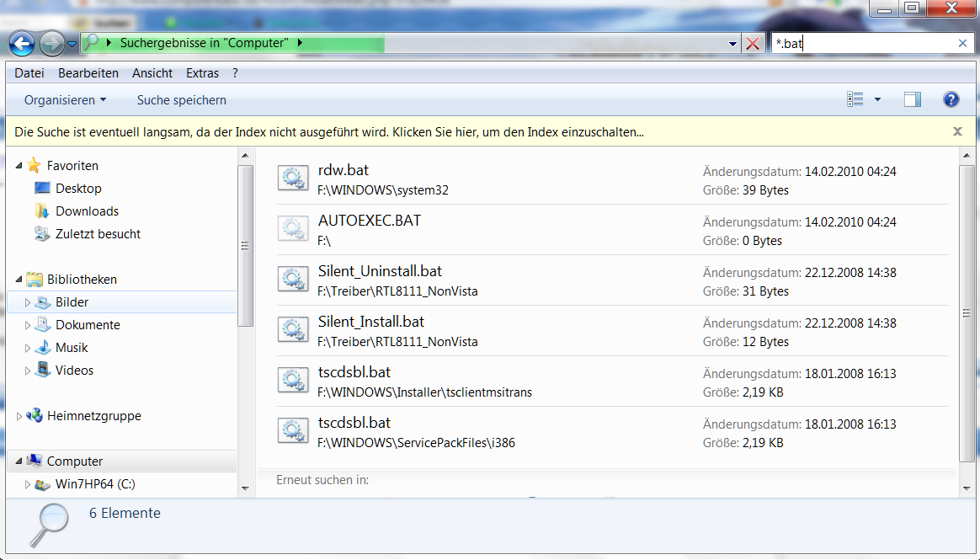
Task: Click the icon of tscdsbl.bat in tsclientmsitrans
Action: [293, 381]
